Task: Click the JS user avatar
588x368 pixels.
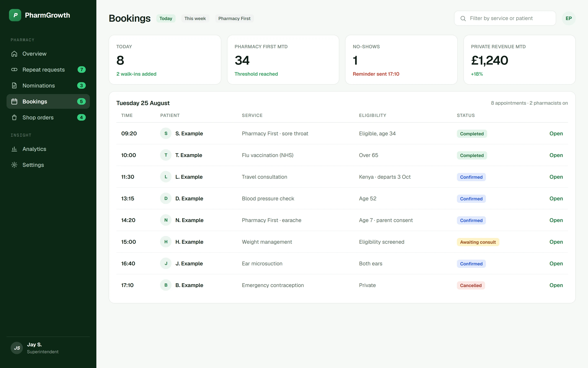Action: click(17, 348)
